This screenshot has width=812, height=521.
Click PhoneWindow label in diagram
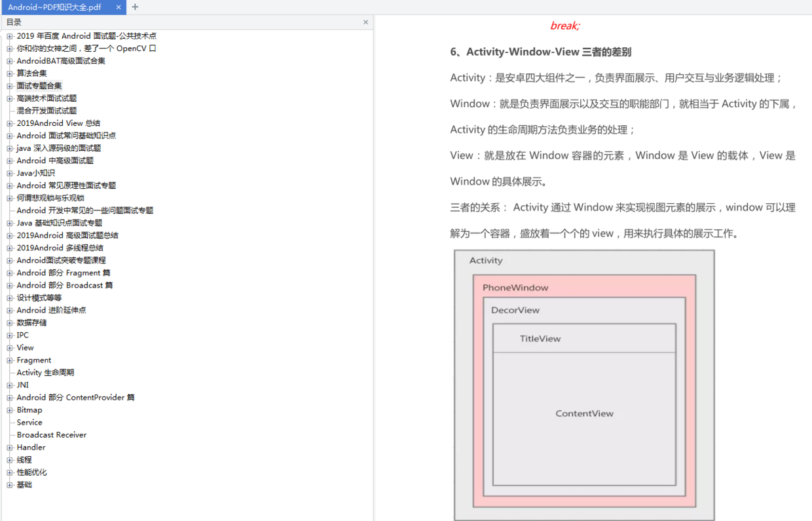pyautogui.click(x=515, y=288)
